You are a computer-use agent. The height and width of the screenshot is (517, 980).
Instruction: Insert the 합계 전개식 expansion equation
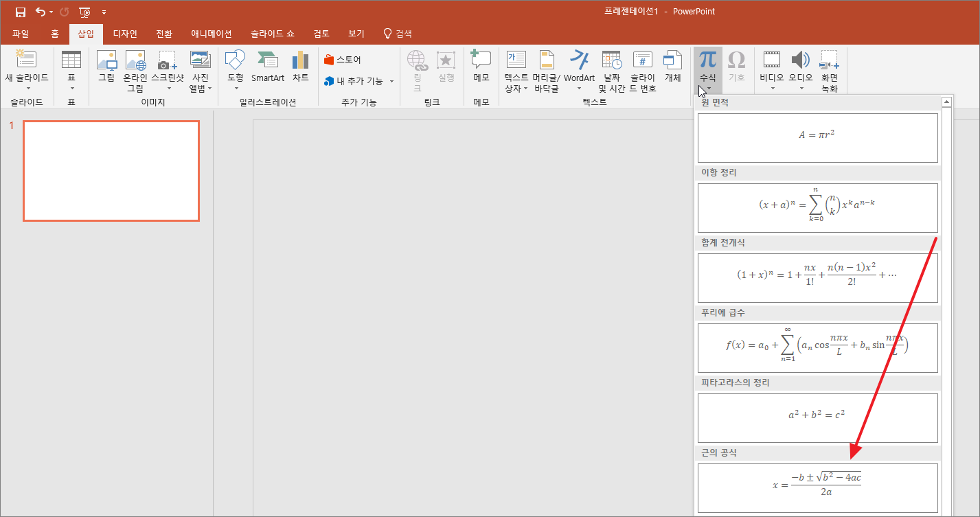(x=817, y=277)
